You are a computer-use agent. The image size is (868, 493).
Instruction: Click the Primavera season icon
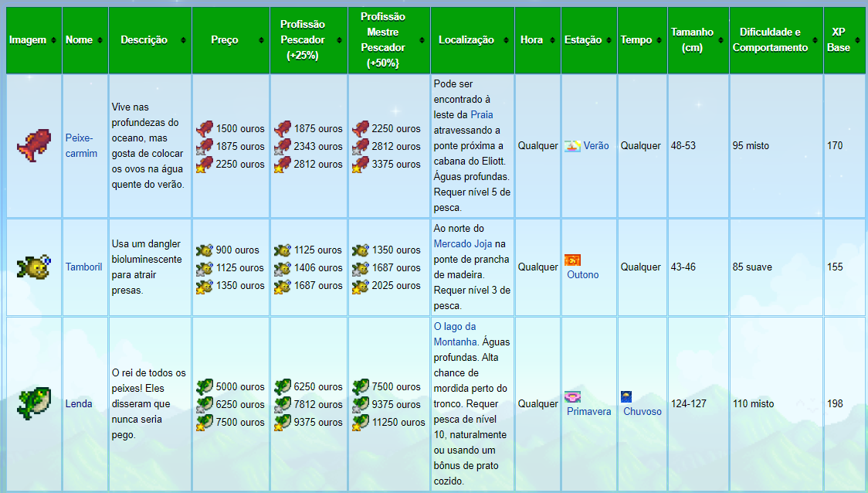coord(572,396)
